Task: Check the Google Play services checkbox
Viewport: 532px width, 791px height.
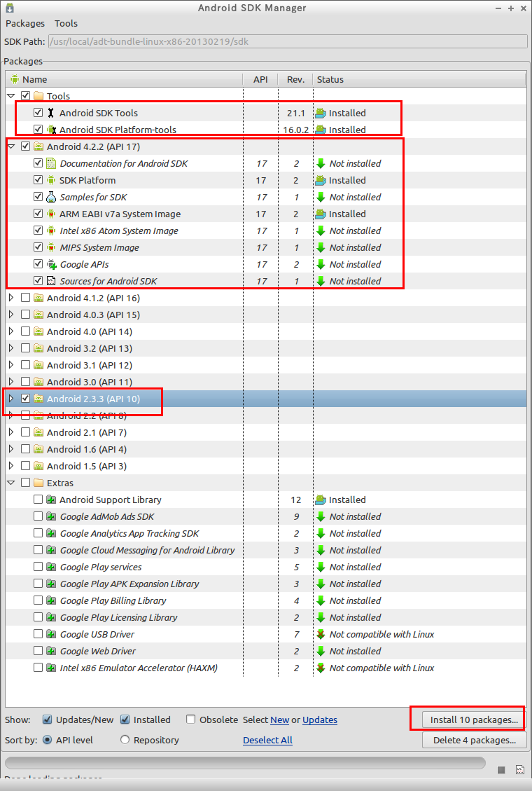Action: (x=38, y=567)
